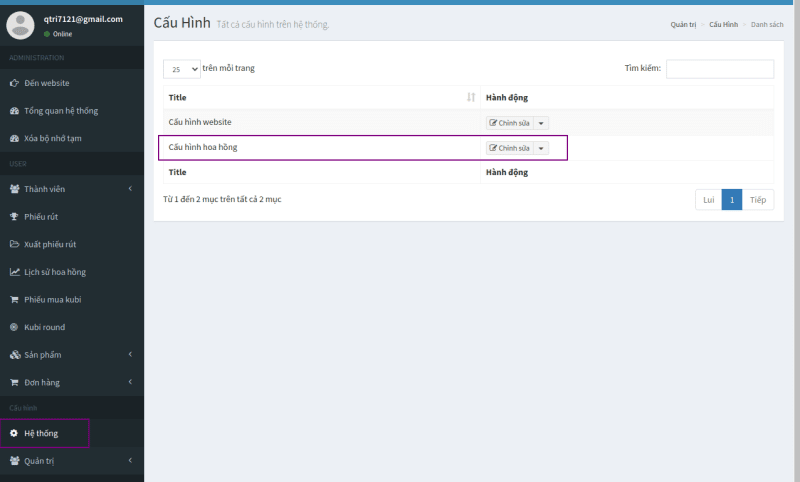Click Chỉnh sửa for Cấu hình website
The height and width of the screenshot is (482, 800).
point(509,123)
